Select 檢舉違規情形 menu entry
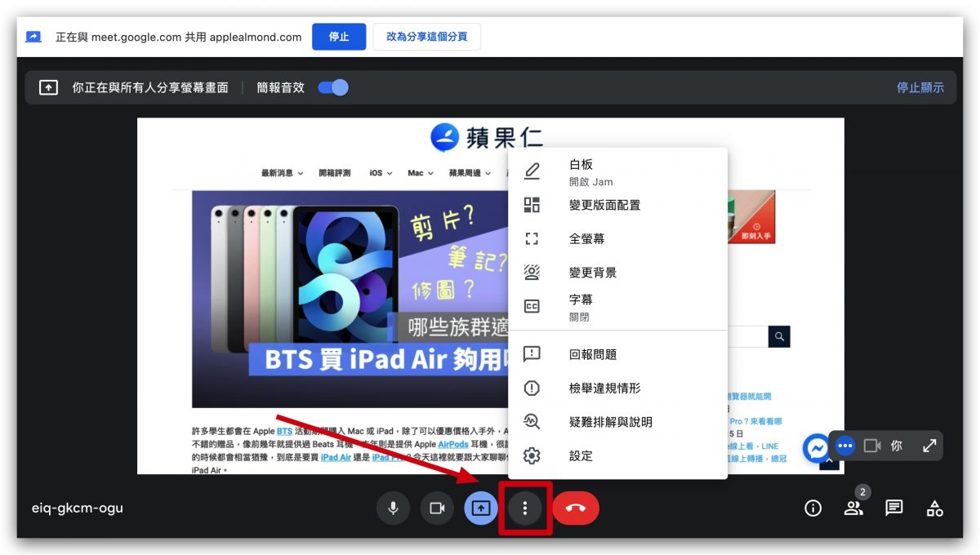The width and height of the screenshot is (980, 555). 617,388
